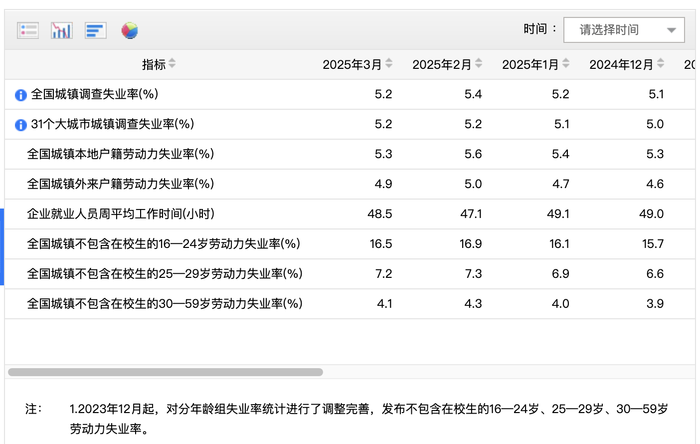Sort by the 2025年3月 column
This screenshot has height=444, width=700.
coord(389,64)
